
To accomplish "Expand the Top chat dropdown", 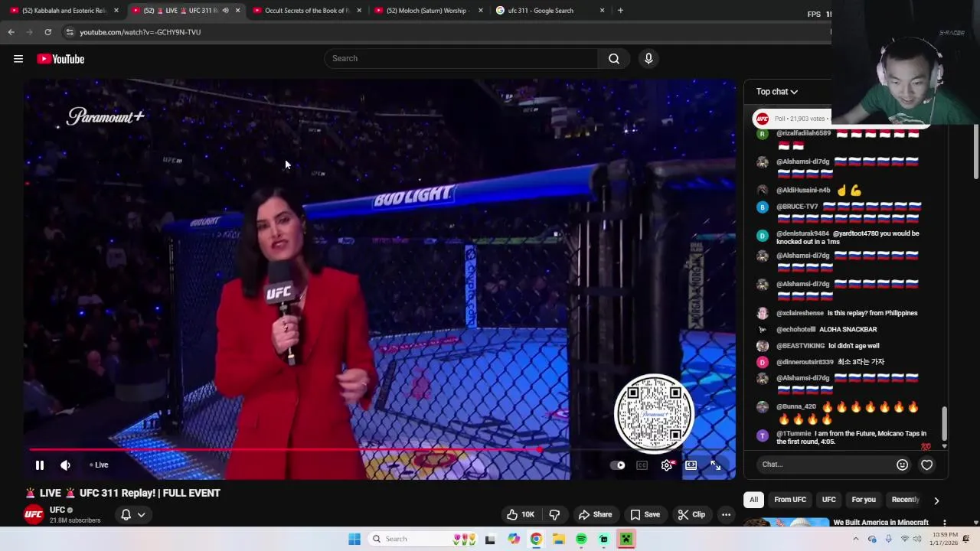I will (x=777, y=92).
